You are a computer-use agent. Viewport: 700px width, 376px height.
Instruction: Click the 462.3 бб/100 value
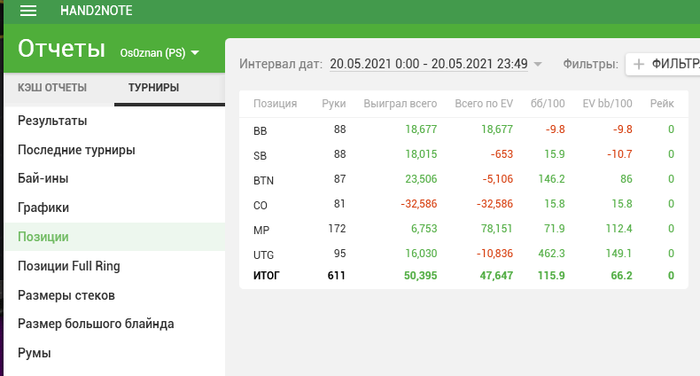[551, 254]
